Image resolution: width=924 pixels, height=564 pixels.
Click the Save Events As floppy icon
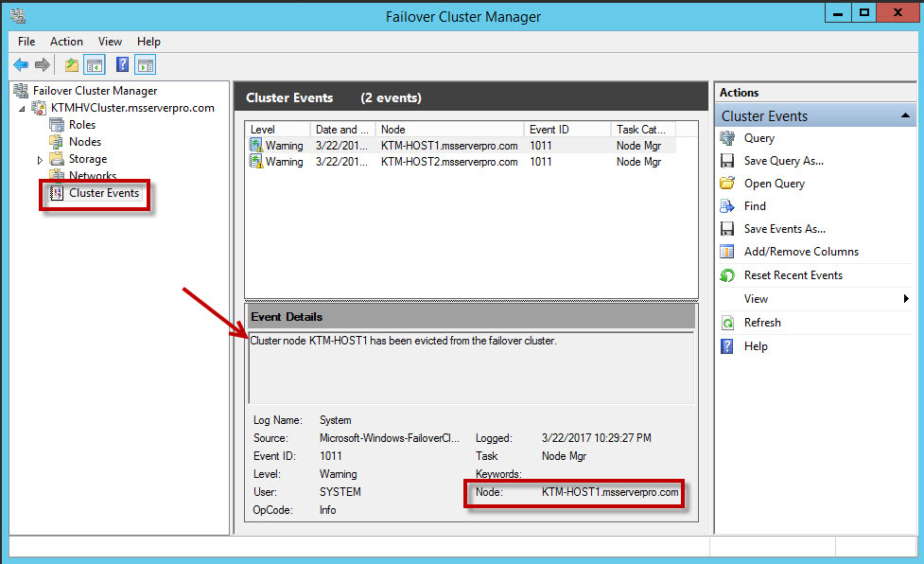pos(727,229)
